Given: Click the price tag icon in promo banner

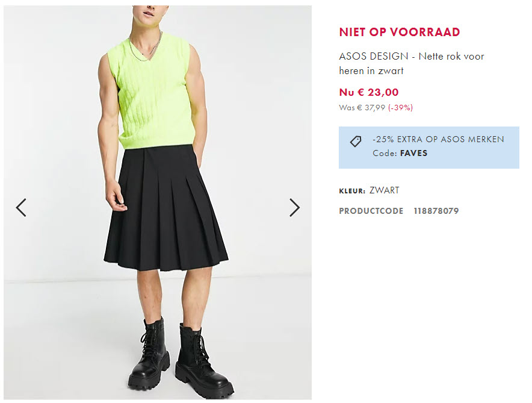Looking at the screenshot, I should pos(356,142).
